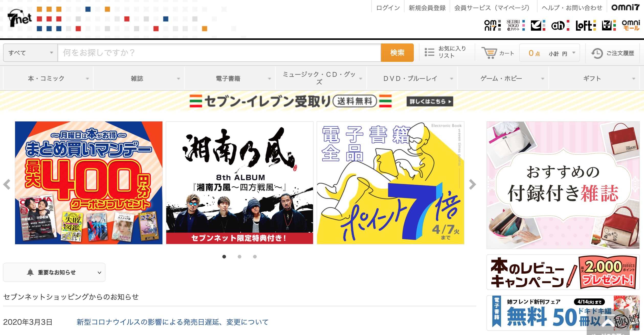Image resolution: width=644 pixels, height=335 pixels.
Task: Open the Seibu Sogo e.デパート icon
Action: click(516, 25)
